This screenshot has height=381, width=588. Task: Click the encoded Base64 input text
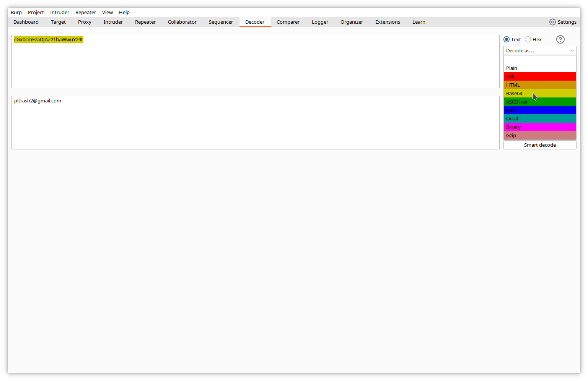point(49,39)
